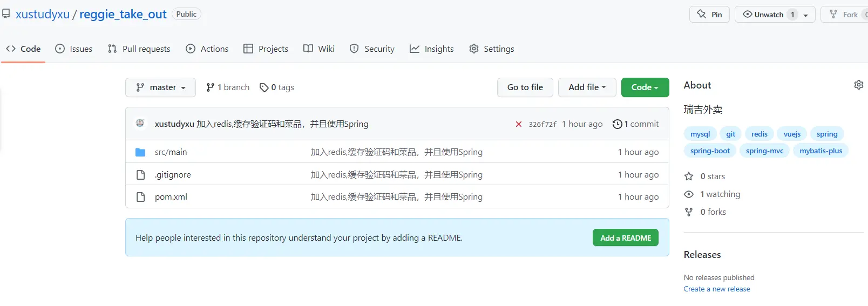Open commit hash 326f72f
This screenshot has width=868, height=306.
pos(542,124)
